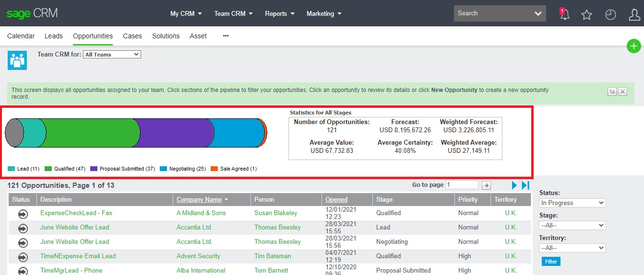Select the Opportunities tab
The height and width of the screenshot is (275, 644).
coord(93,36)
